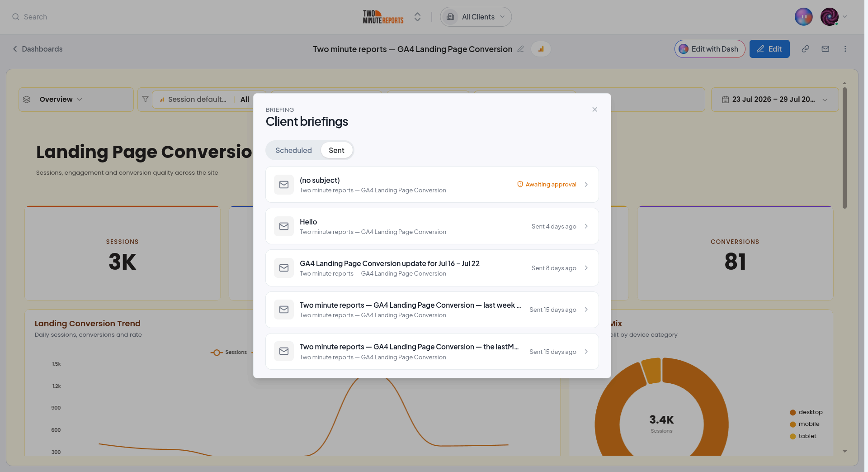The height and width of the screenshot is (472, 868).
Task: Open the Jul 16 – Jul 22 update briefing
Action: (432, 268)
